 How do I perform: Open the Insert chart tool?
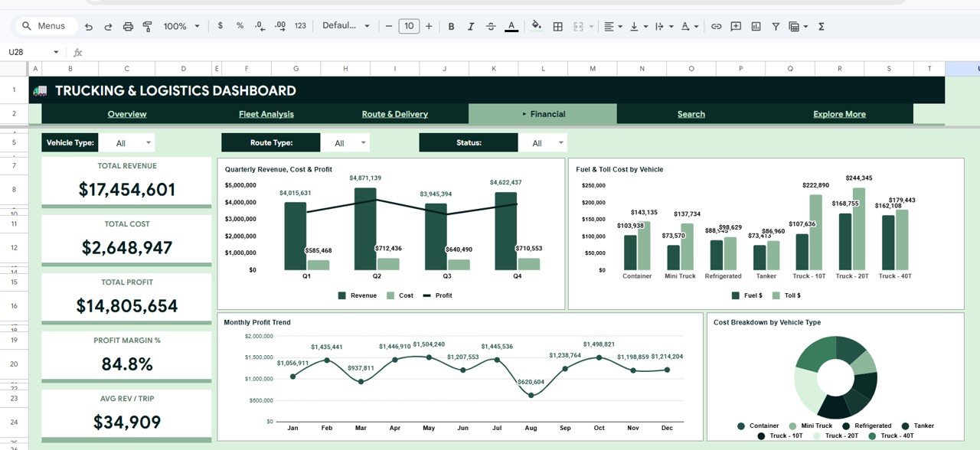[755, 25]
